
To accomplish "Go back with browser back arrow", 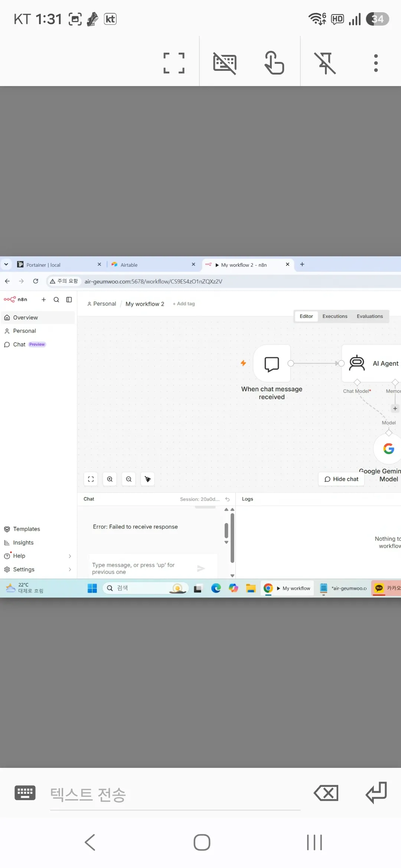I will pyautogui.click(x=7, y=281).
